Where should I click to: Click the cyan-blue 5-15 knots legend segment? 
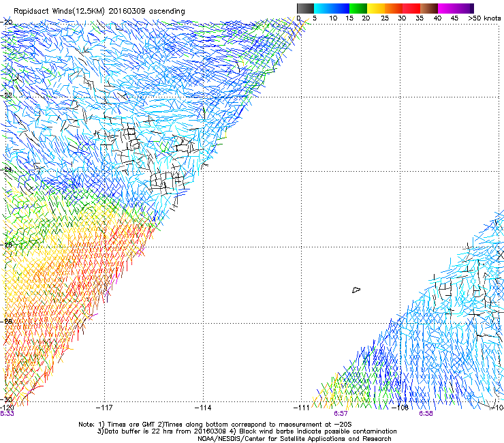click(x=332, y=8)
